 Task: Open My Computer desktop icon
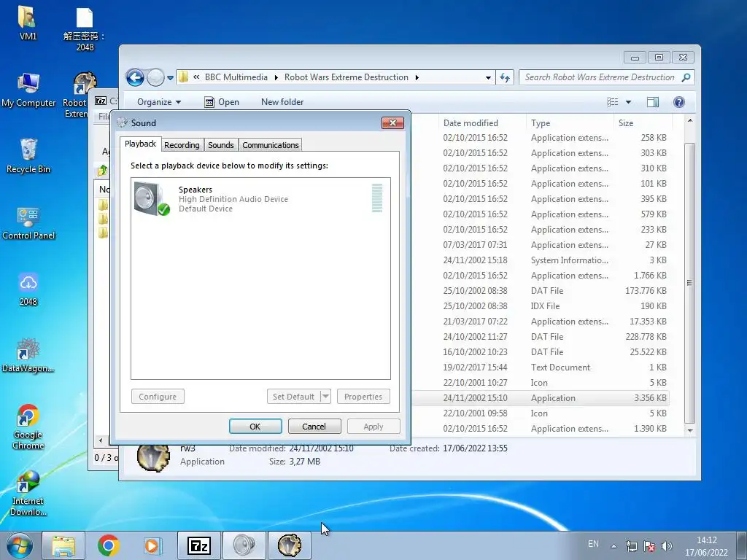[28, 90]
